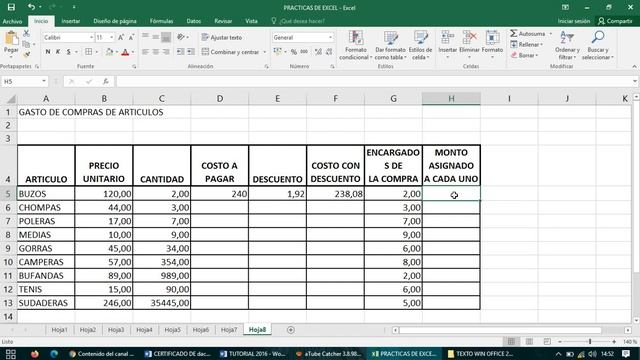Switch to Page Layout view
Viewport: 640px width, 360px height.
(x=529, y=341)
